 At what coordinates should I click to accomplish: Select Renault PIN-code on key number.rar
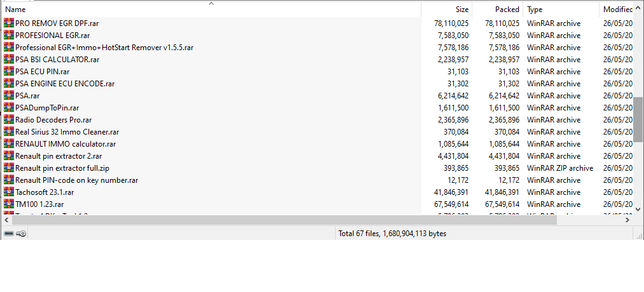click(x=77, y=180)
